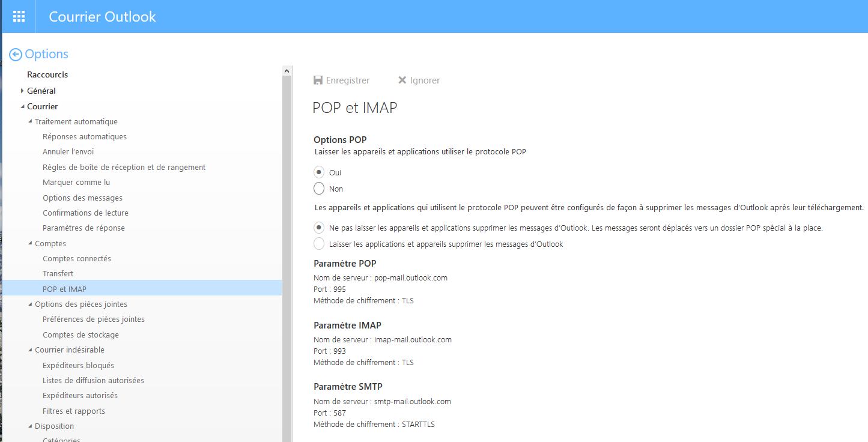This screenshot has width=868, height=442.
Task: Collapse the Courrier tree section
Action: [x=22, y=106]
